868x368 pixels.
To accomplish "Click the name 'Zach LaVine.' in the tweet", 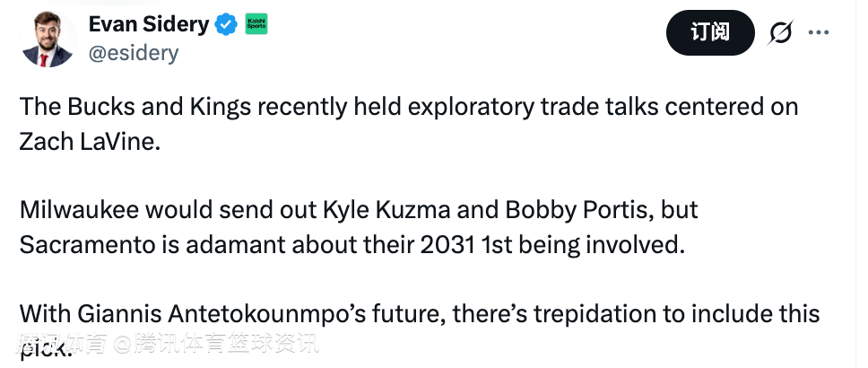I will pos(89,142).
